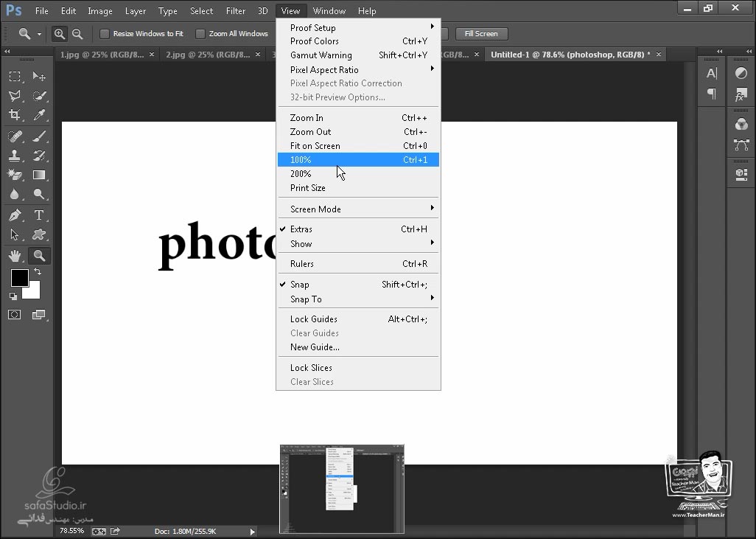This screenshot has width=756, height=539.
Task: Select the Eyedropper tool
Action: (39, 115)
